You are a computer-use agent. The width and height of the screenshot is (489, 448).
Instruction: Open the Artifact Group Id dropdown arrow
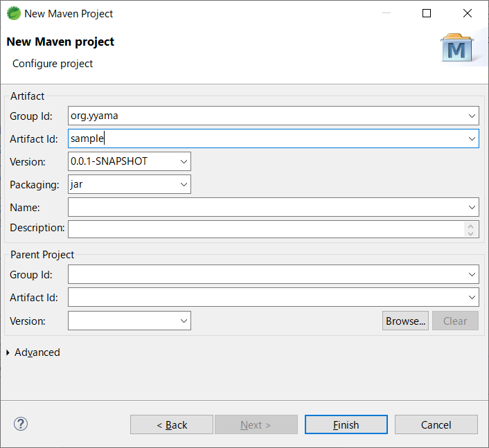[x=472, y=116]
